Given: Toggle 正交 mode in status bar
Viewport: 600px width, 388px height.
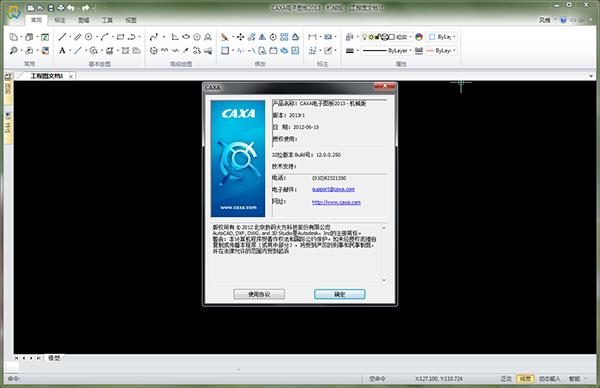Looking at the screenshot, I should coord(506,378).
